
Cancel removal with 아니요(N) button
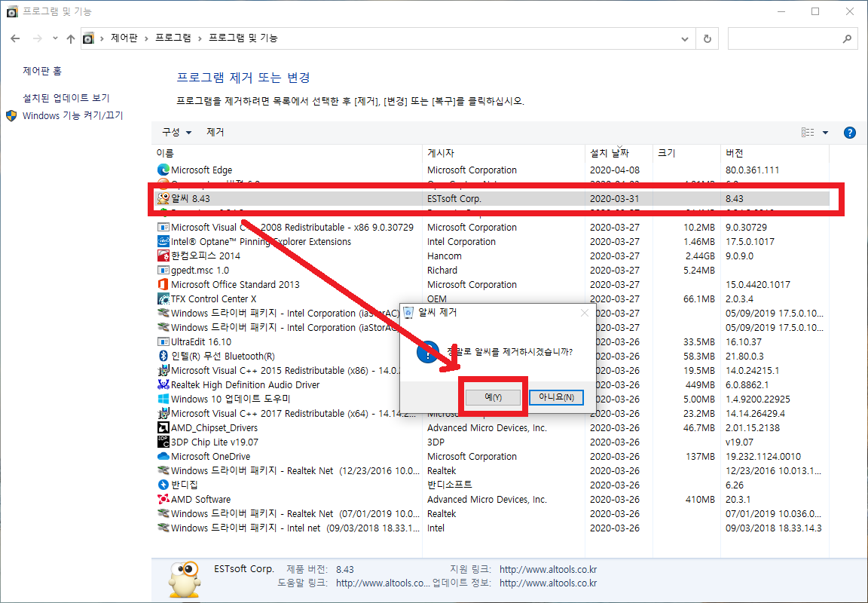coord(556,397)
